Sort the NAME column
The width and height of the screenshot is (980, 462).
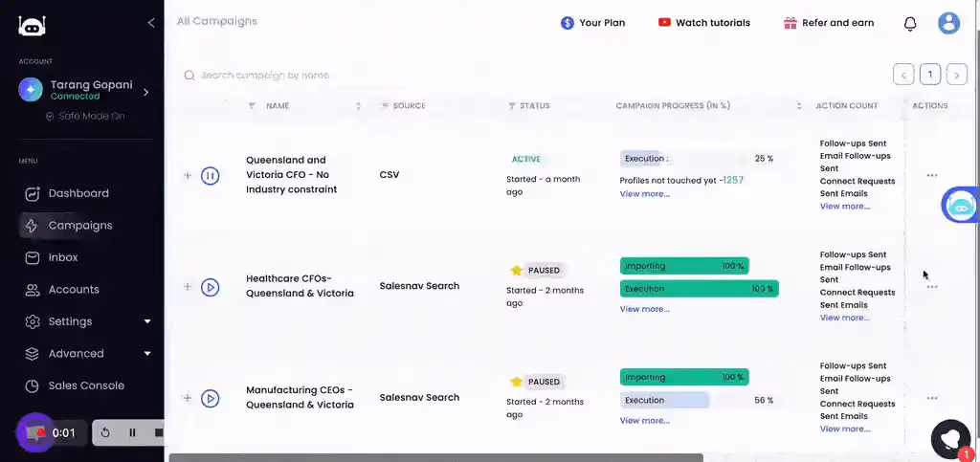pos(358,106)
